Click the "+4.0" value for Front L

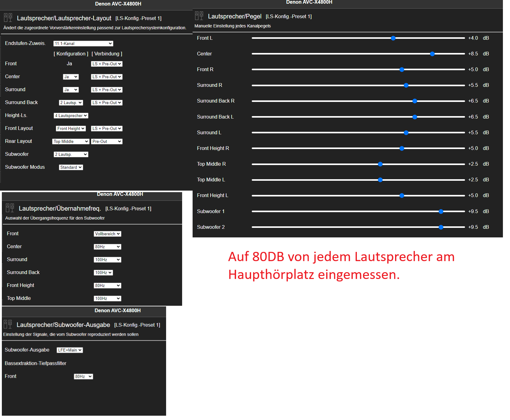473,38
